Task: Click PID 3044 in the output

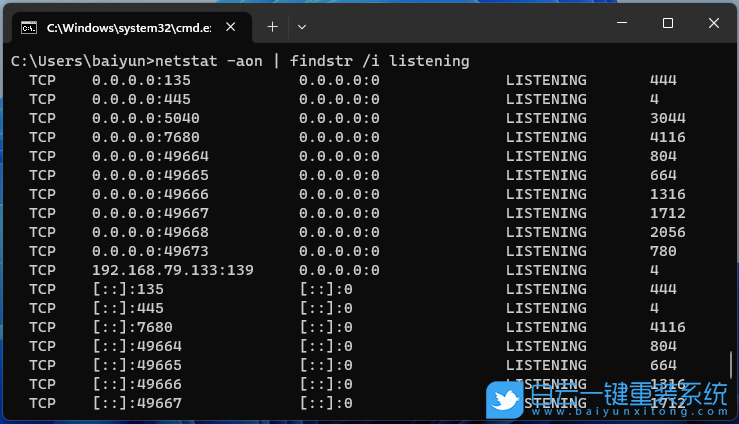Action: [667, 118]
